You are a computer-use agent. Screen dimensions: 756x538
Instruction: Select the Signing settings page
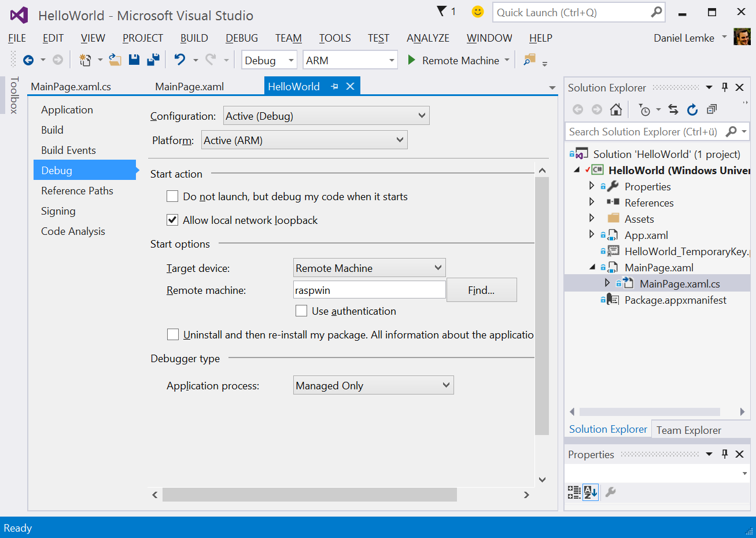[58, 211]
